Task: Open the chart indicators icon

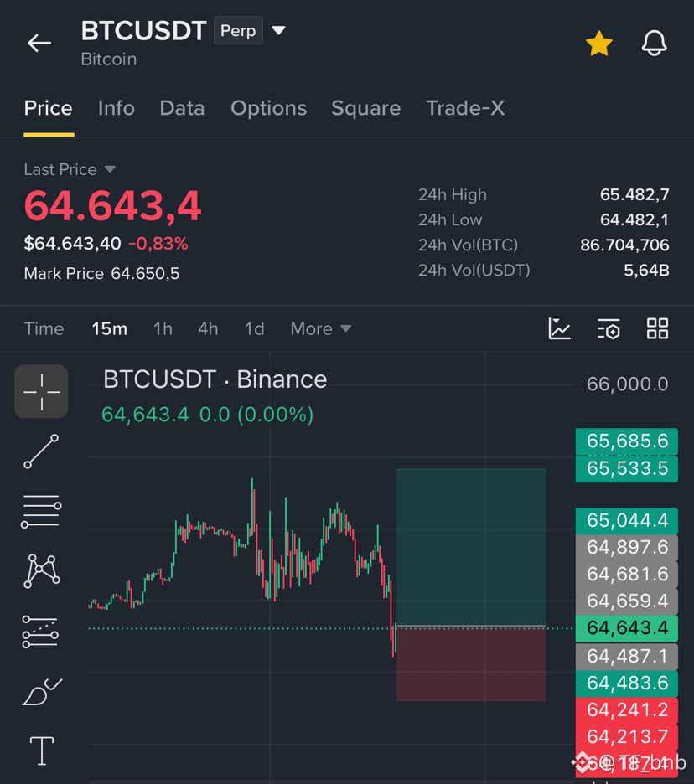Action: click(559, 329)
